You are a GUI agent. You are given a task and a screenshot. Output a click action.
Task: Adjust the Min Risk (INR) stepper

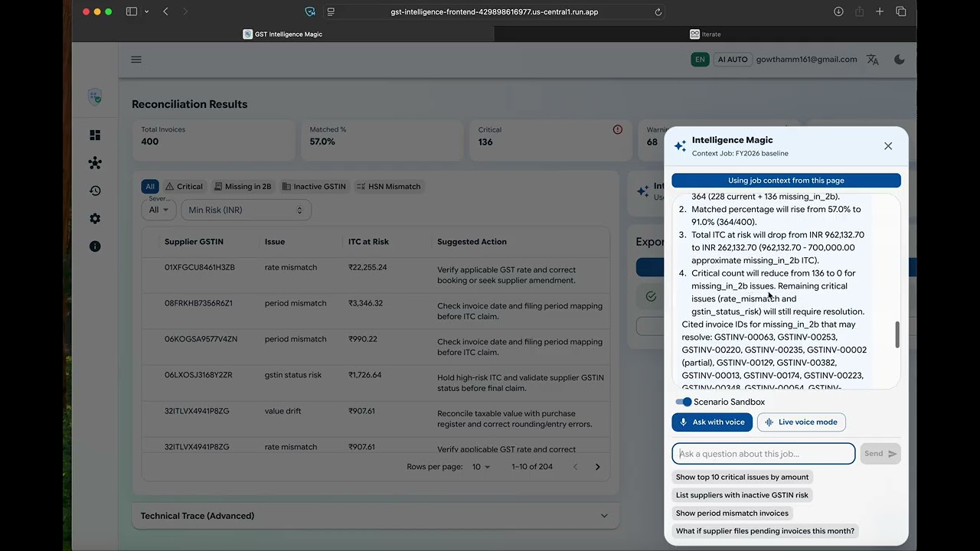[299, 210]
